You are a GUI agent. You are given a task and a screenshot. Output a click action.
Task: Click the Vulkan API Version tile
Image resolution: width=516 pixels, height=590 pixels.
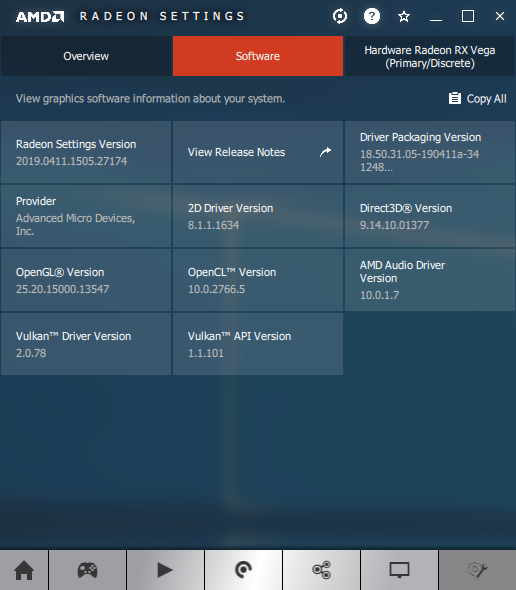pos(258,344)
